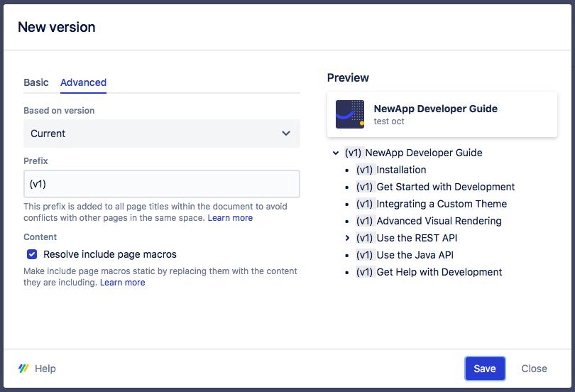Image resolution: width=575 pixels, height=392 pixels.
Task: Uncheck Resolve include page macros checkbox
Action: [x=32, y=254]
